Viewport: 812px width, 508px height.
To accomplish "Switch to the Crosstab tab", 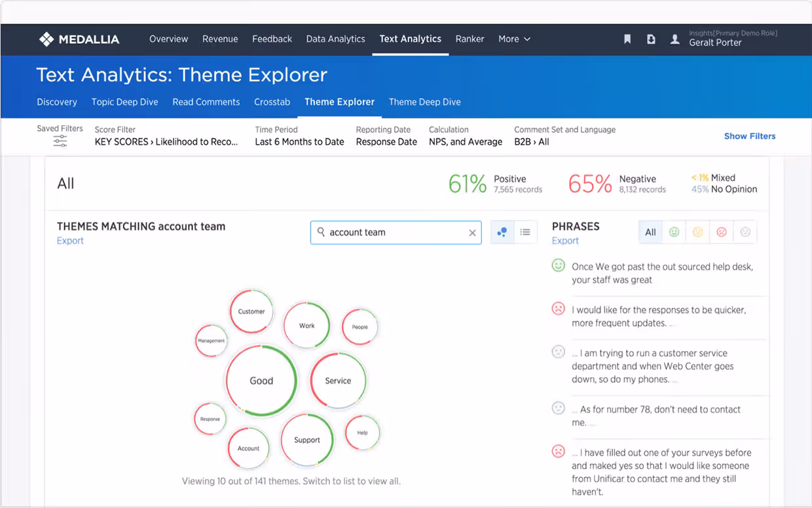I will (272, 102).
